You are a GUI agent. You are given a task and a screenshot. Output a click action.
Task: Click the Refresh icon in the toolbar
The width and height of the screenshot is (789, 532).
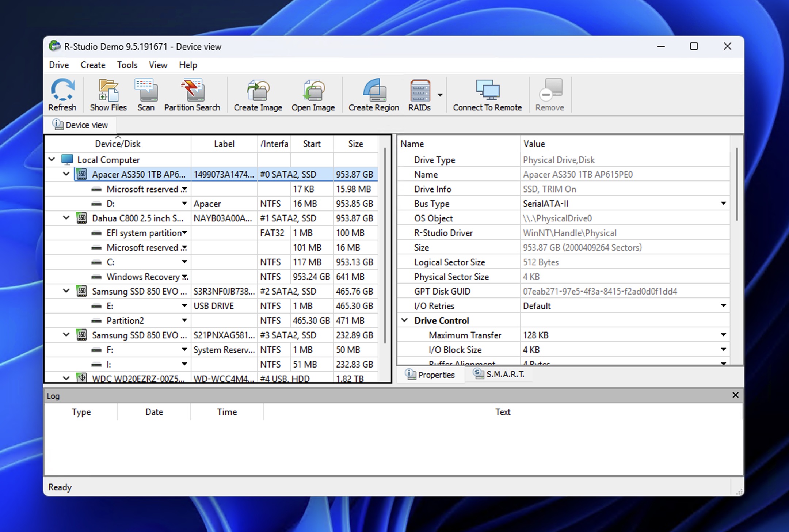[x=62, y=94]
